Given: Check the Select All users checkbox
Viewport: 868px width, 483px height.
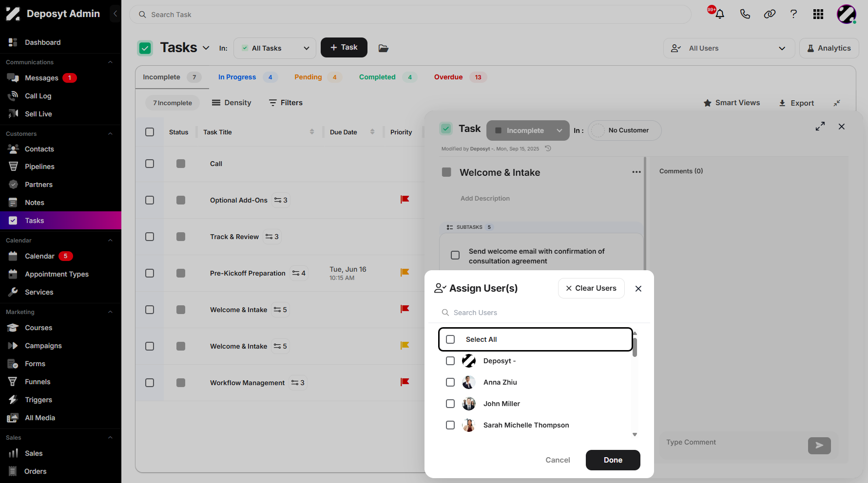Looking at the screenshot, I should coord(450,339).
